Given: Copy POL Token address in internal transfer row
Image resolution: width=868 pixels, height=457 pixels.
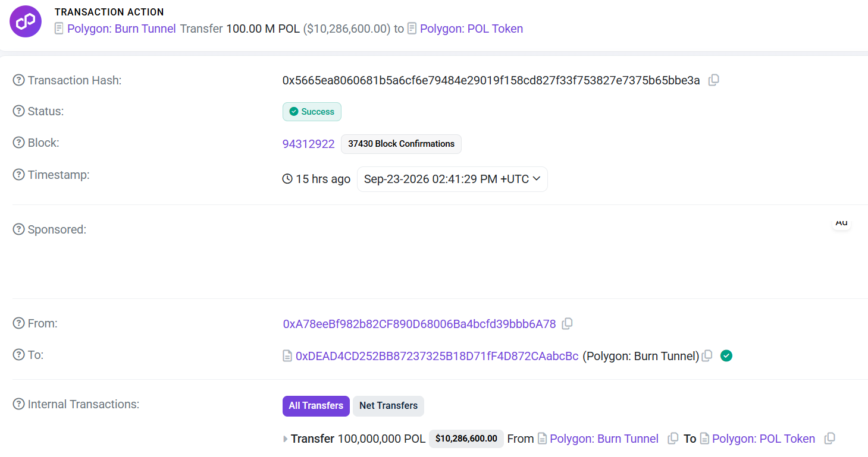Looking at the screenshot, I should (x=830, y=439).
